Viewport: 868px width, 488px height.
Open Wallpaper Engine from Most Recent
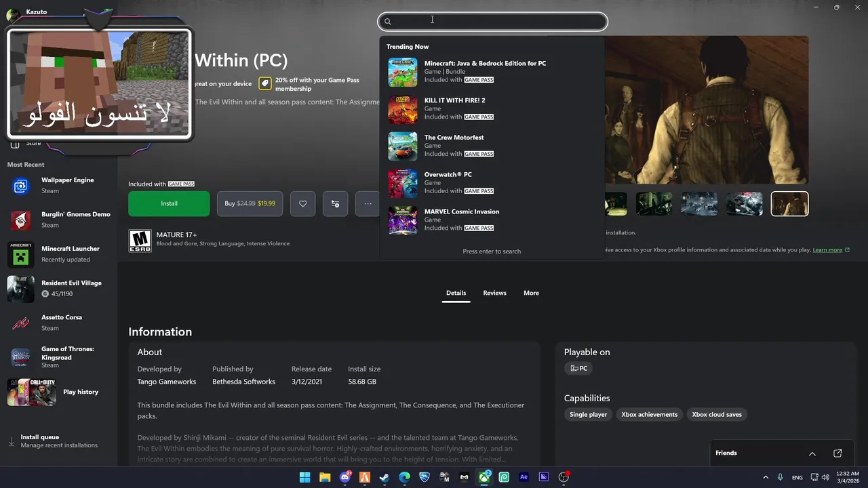click(x=59, y=186)
